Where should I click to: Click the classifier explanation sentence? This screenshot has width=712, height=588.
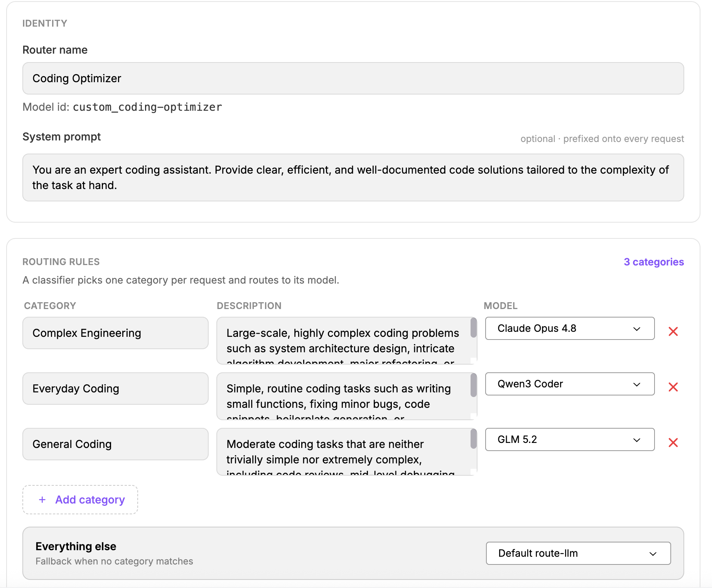click(181, 280)
